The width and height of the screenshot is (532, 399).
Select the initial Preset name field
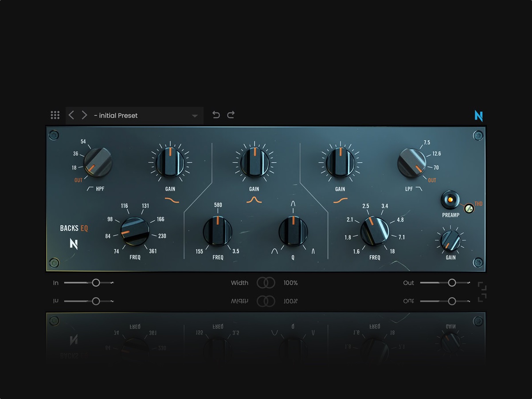[x=116, y=115]
